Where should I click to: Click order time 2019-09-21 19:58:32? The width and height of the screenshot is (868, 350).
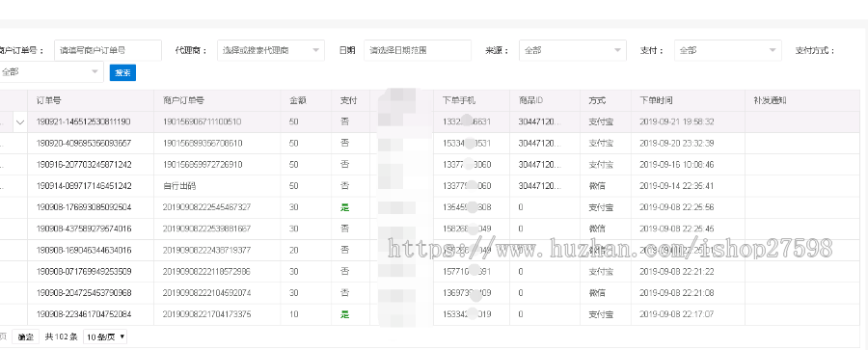click(x=676, y=121)
